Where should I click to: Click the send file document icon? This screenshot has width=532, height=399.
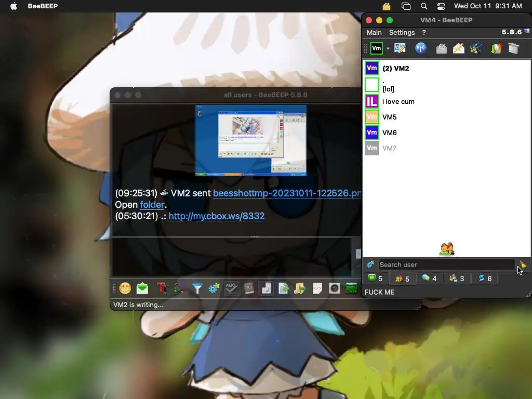(x=283, y=288)
